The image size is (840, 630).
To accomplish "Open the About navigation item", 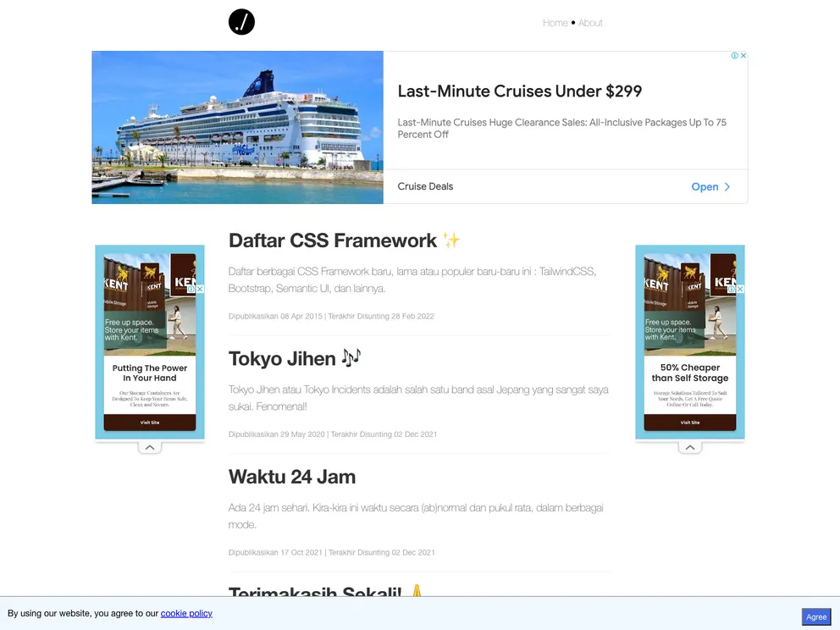I will pos(590,23).
